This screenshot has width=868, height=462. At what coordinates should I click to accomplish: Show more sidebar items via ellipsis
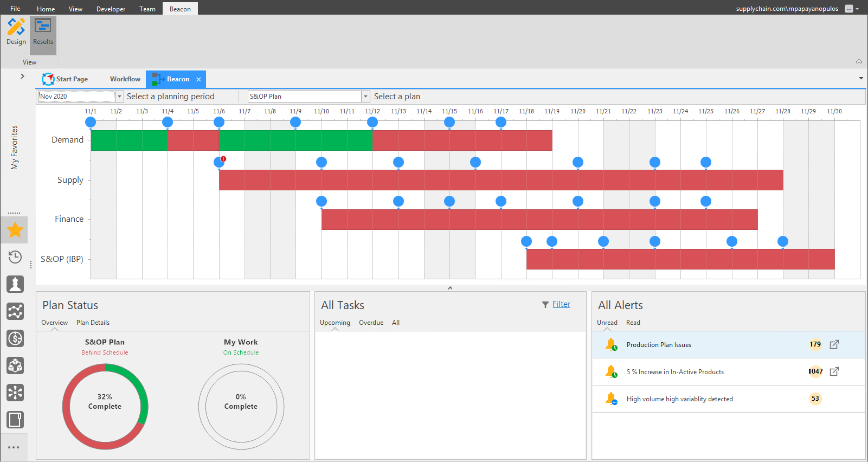tap(14, 447)
